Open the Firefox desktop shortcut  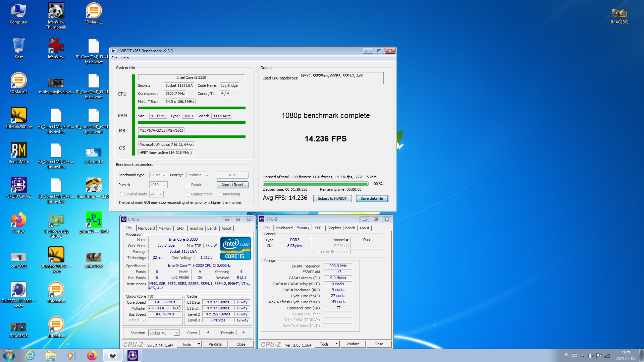point(18,223)
